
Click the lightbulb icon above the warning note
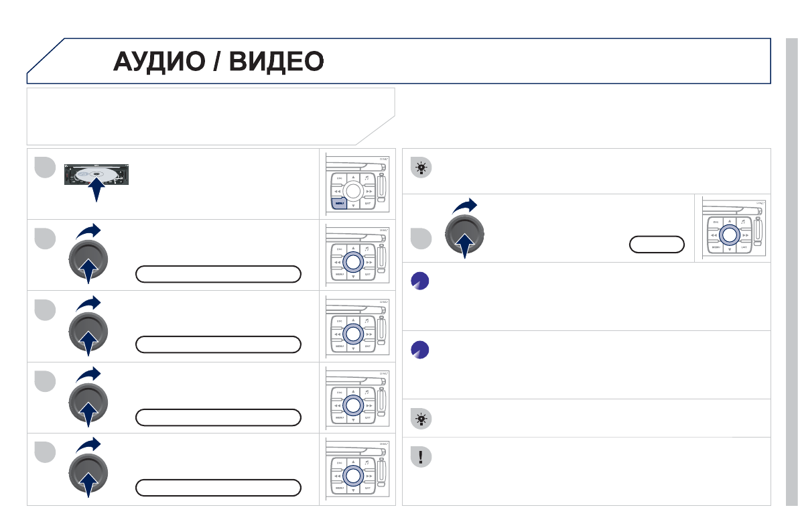[x=421, y=419]
